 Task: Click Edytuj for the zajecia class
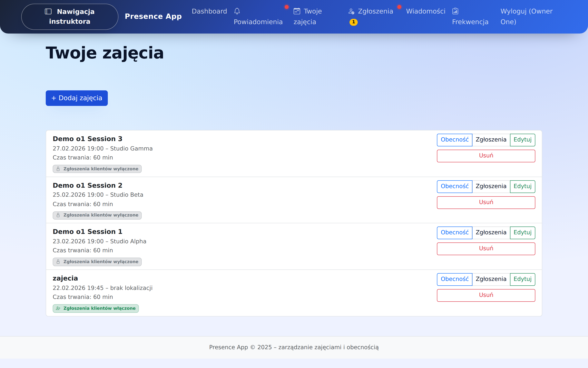coord(522,279)
